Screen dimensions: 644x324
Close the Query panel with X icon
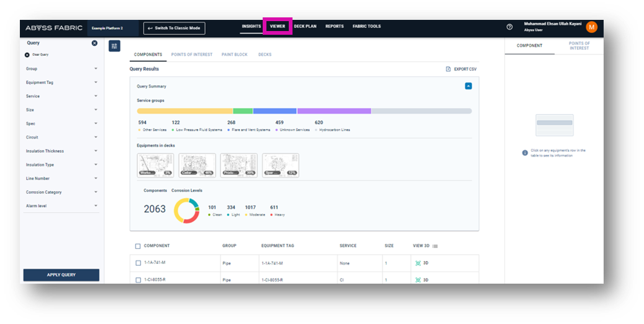(x=94, y=43)
